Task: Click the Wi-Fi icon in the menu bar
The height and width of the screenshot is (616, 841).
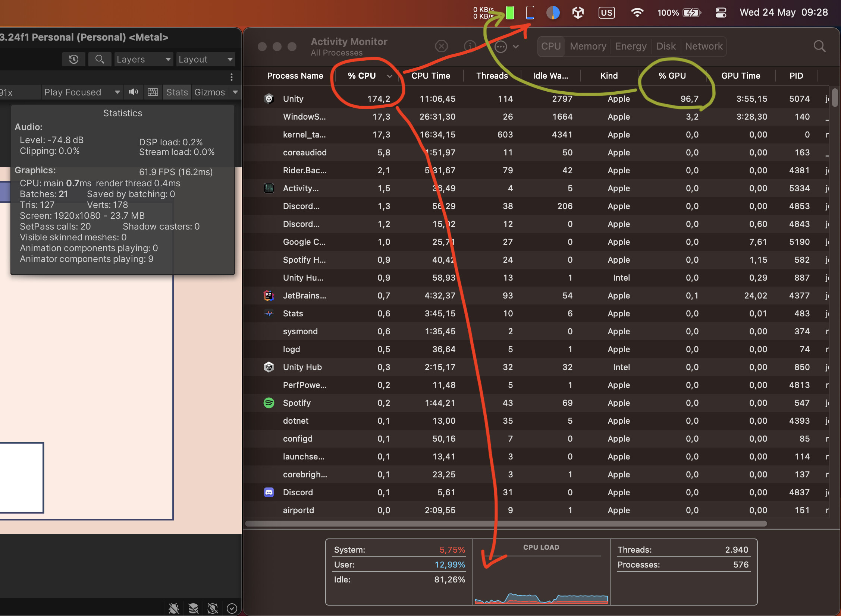Action: [x=638, y=12]
